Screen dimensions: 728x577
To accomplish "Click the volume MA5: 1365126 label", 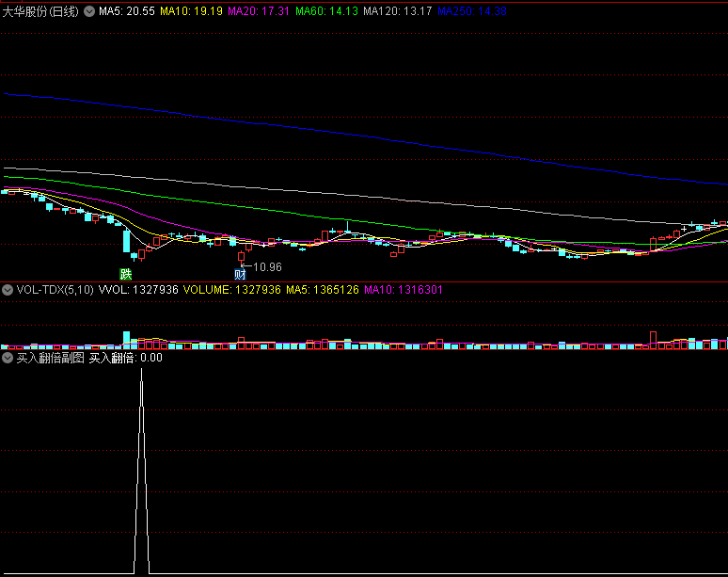I will point(323,290).
